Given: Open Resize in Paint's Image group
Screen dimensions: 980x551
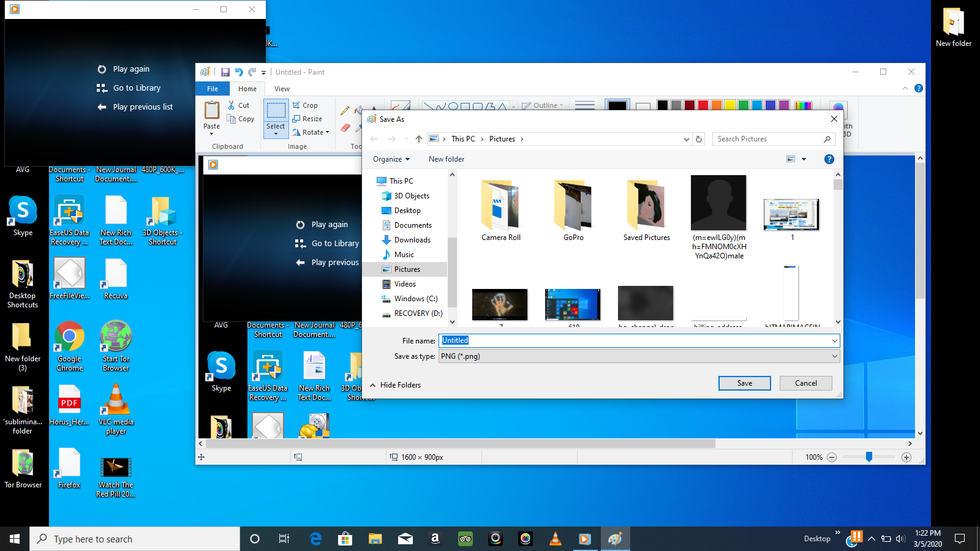Looking at the screenshot, I should (307, 119).
